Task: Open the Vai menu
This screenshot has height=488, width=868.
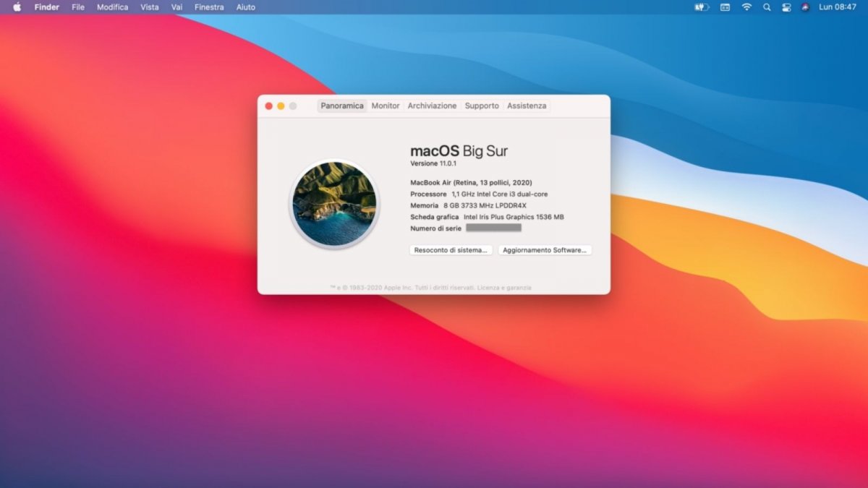Action: (x=176, y=7)
